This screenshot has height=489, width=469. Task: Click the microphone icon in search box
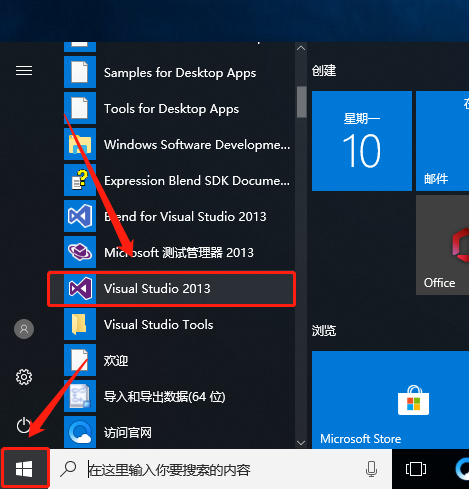[371, 469]
